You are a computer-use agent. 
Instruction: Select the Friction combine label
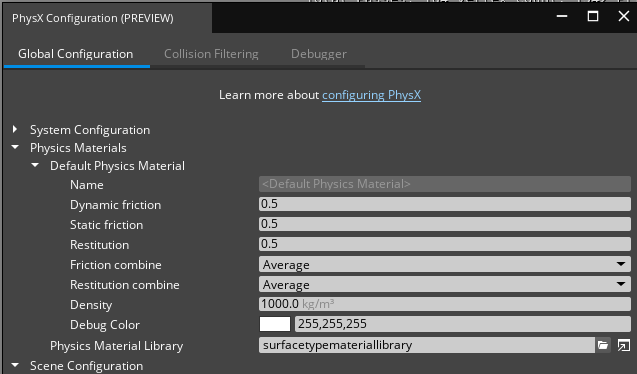point(116,265)
